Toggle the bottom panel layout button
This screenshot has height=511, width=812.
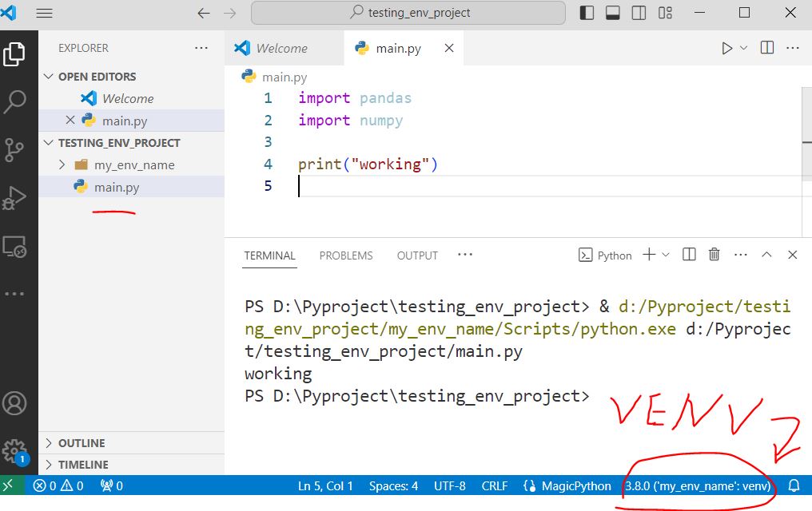coord(613,13)
